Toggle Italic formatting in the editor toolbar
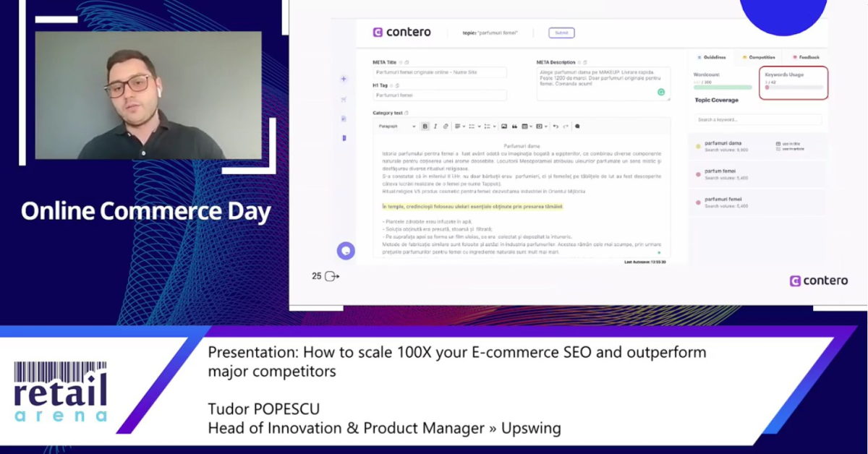This screenshot has height=454, width=868. [x=435, y=127]
